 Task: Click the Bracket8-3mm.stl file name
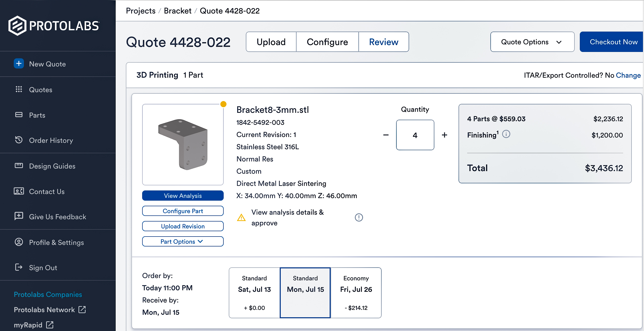(x=273, y=110)
